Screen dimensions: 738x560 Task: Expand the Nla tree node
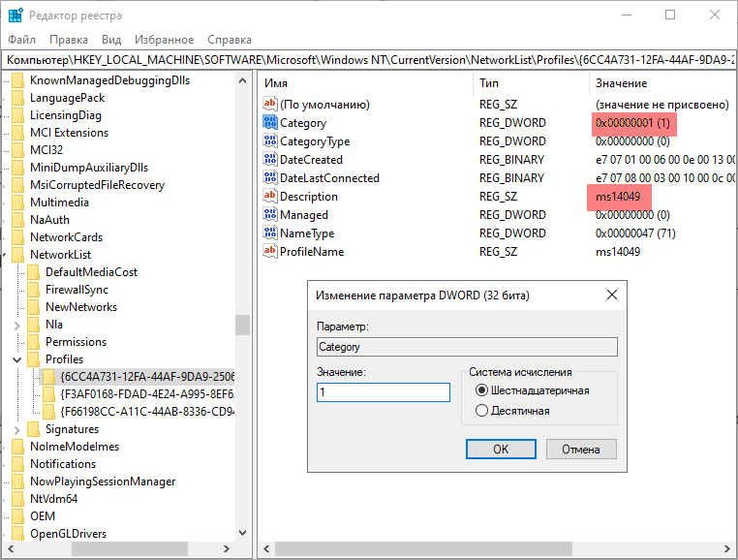18,325
